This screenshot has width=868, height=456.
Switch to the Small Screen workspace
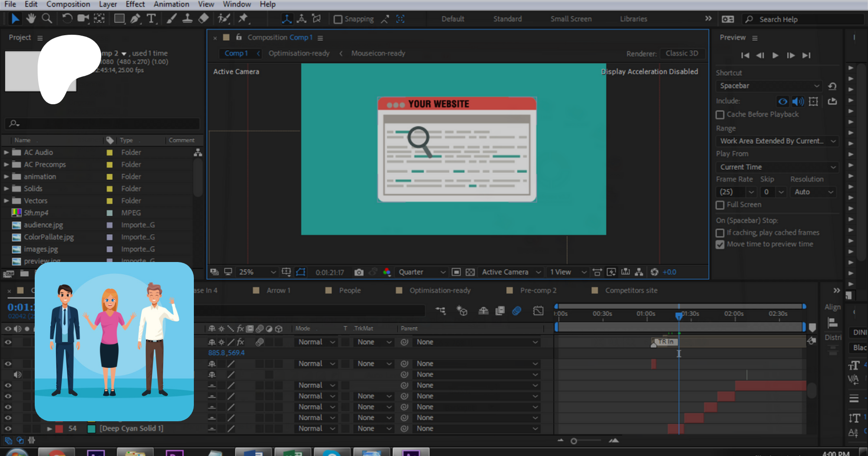(x=571, y=19)
